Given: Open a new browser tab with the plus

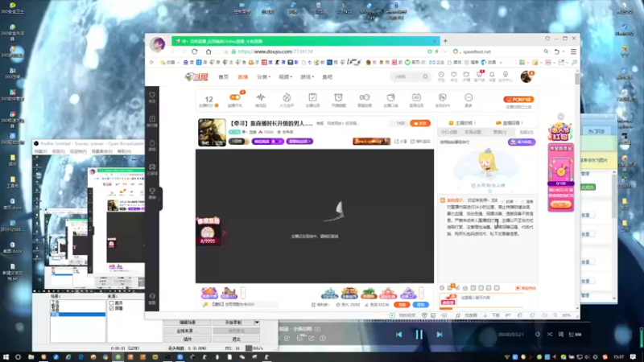Looking at the screenshot, I should click(x=445, y=41).
